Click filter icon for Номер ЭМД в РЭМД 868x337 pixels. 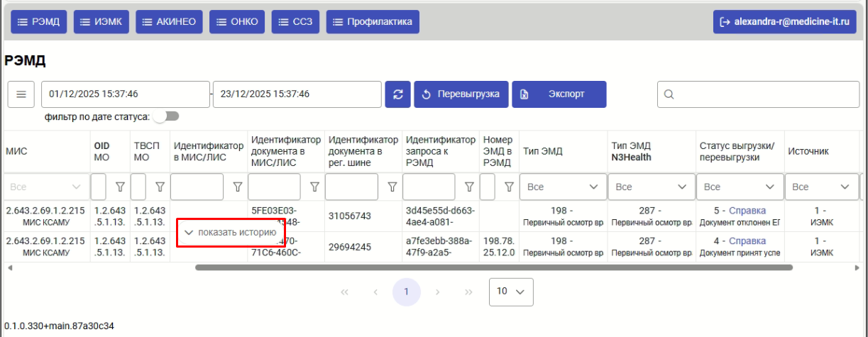click(508, 187)
